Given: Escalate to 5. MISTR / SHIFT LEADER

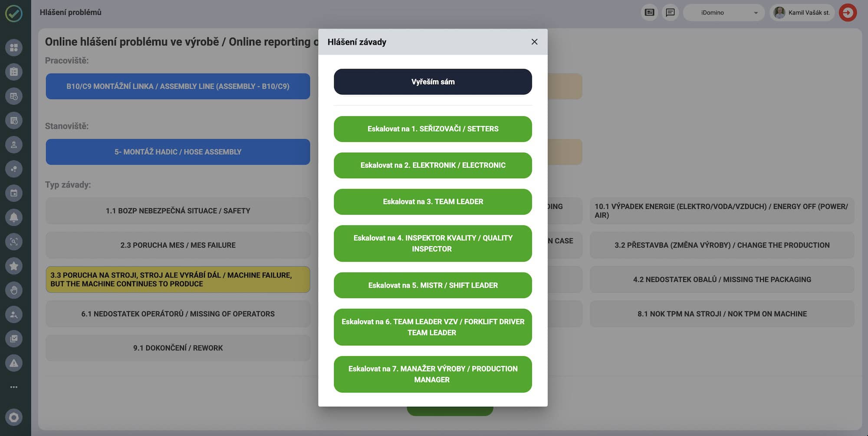Looking at the screenshot, I should tap(433, 285).
